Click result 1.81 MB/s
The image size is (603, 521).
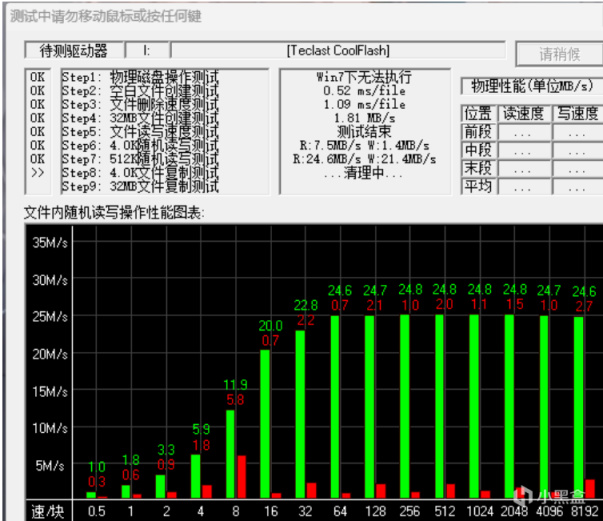[x=364, y=118]
